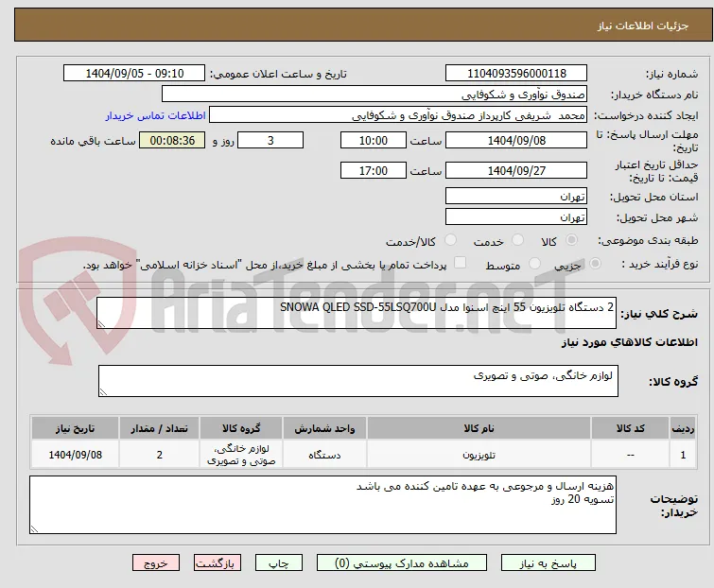Select the متوسط purchase type radio
Viewport: 714px width, 588px height.
(x=534, y=264)
